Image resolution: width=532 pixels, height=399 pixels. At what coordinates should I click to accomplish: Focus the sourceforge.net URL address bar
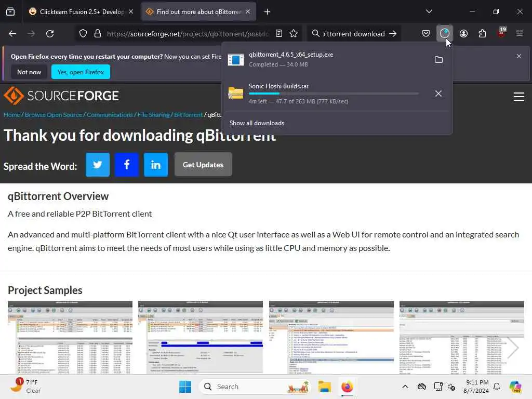tap(188, 34)
